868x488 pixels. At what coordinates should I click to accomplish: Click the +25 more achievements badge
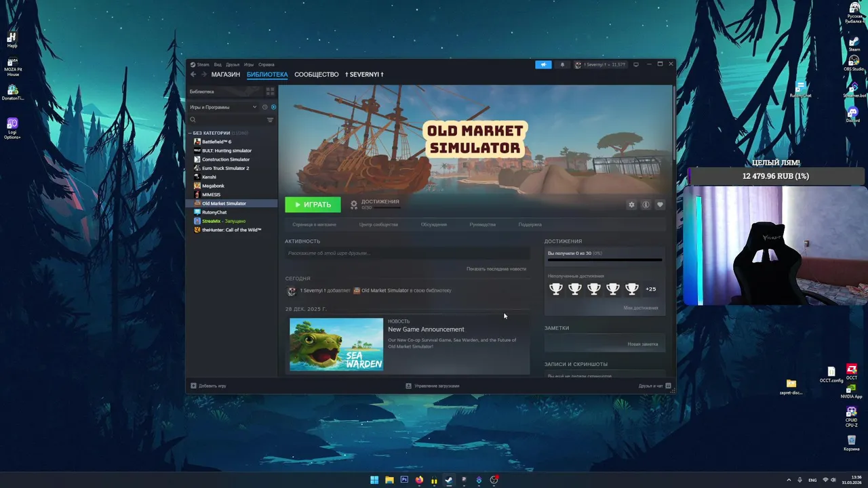(x=651, y=289)
